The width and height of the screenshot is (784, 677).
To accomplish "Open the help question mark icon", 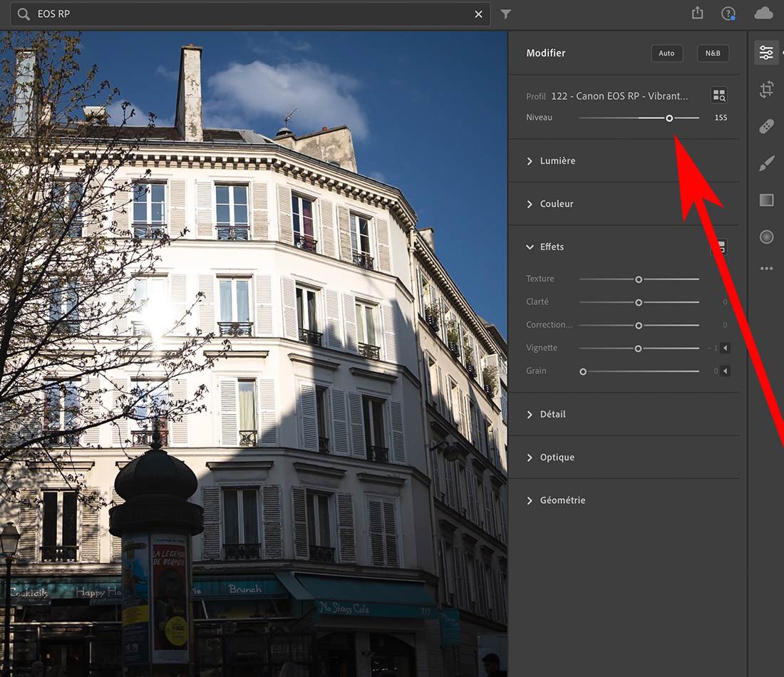I will [728, 14].
